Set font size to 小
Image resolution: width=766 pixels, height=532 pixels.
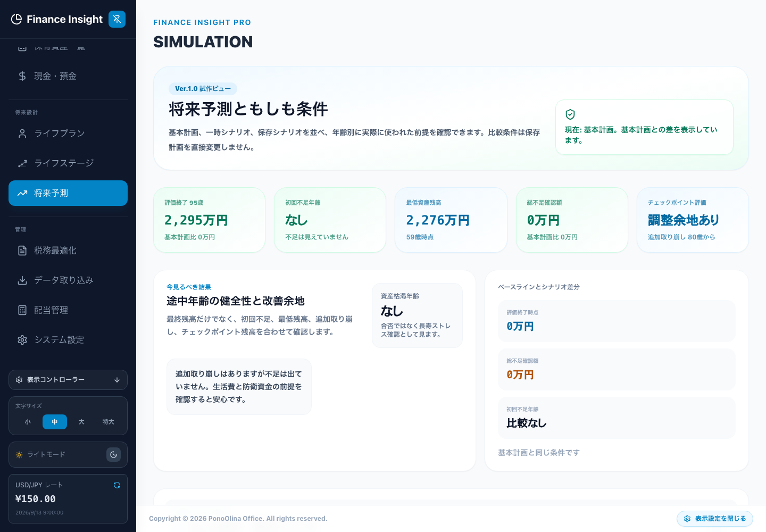pos(28,422)
